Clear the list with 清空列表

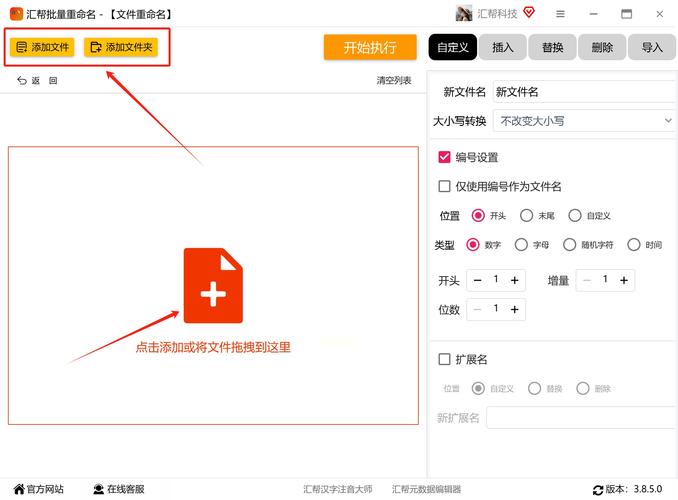coord(393,80)
